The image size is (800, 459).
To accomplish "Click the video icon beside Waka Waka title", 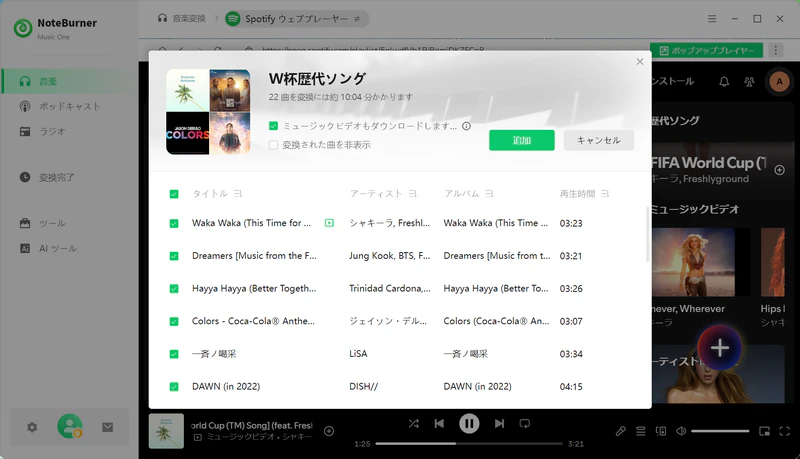I will tap(329, 223).
